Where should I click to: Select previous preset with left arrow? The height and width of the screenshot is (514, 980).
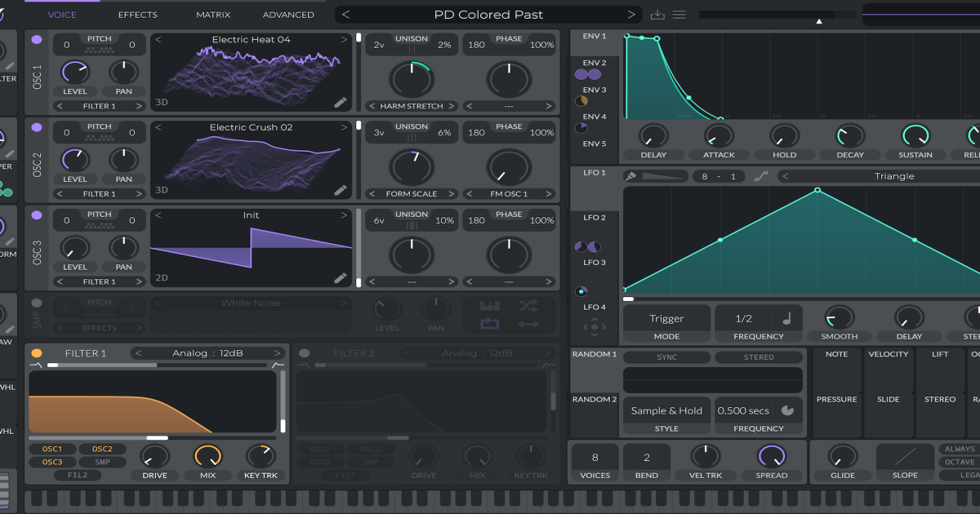346,15
